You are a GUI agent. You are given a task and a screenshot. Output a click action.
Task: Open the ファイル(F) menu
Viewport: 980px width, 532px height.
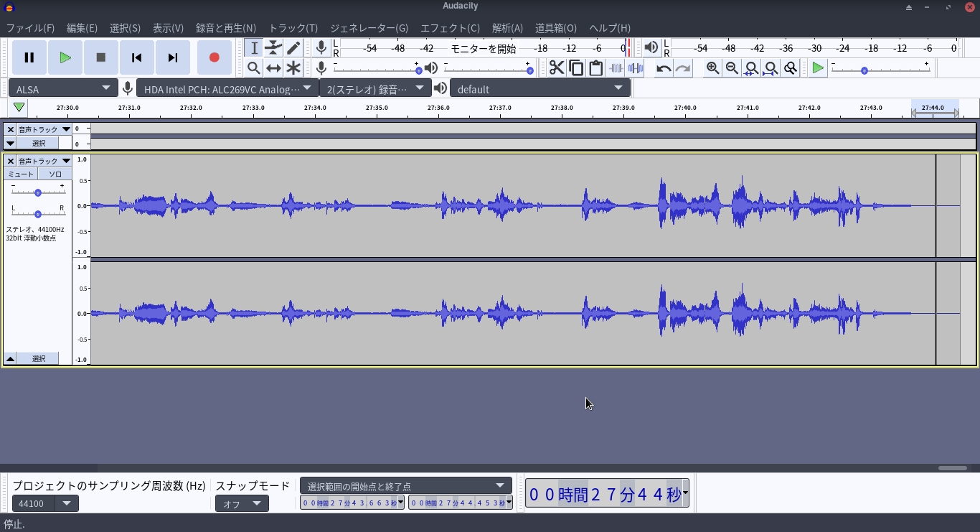click(30, 28)
